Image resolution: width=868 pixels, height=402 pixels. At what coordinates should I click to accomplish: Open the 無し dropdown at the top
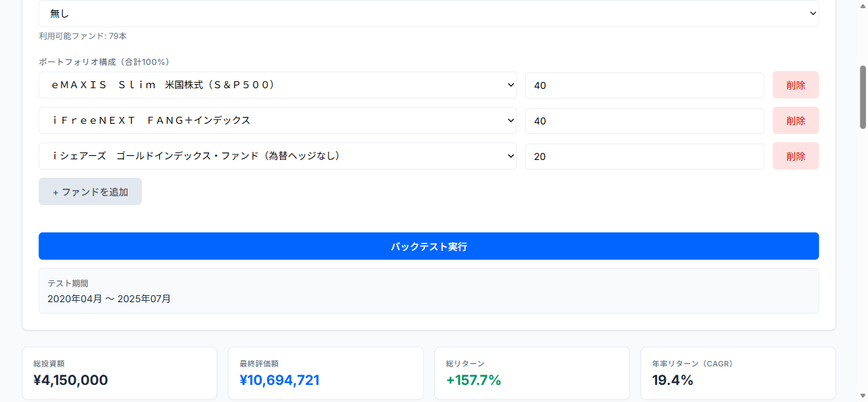click(x=429, y=13)
